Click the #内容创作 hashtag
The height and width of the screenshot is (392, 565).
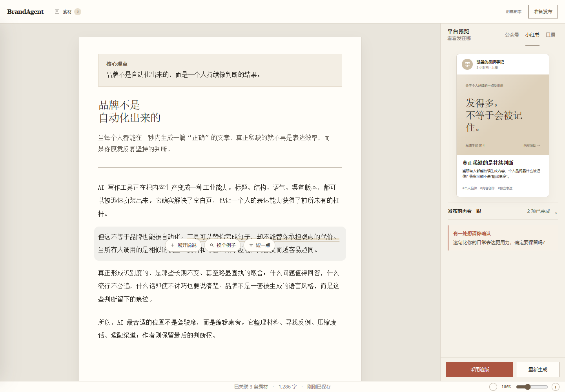[487, 189]
